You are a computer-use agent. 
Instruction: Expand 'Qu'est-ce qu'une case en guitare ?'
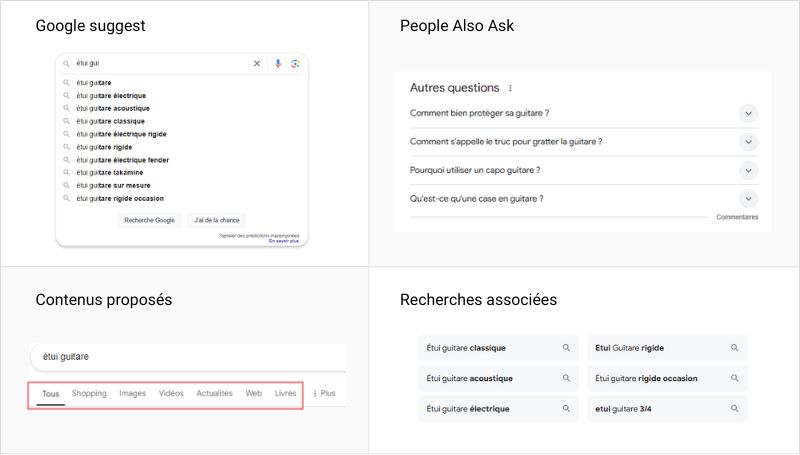click(748, 199)
